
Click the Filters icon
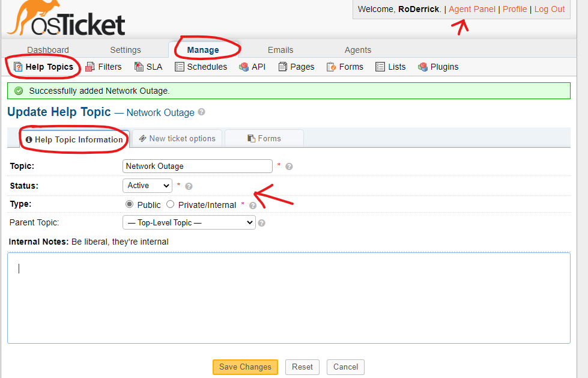click(90, 67)
